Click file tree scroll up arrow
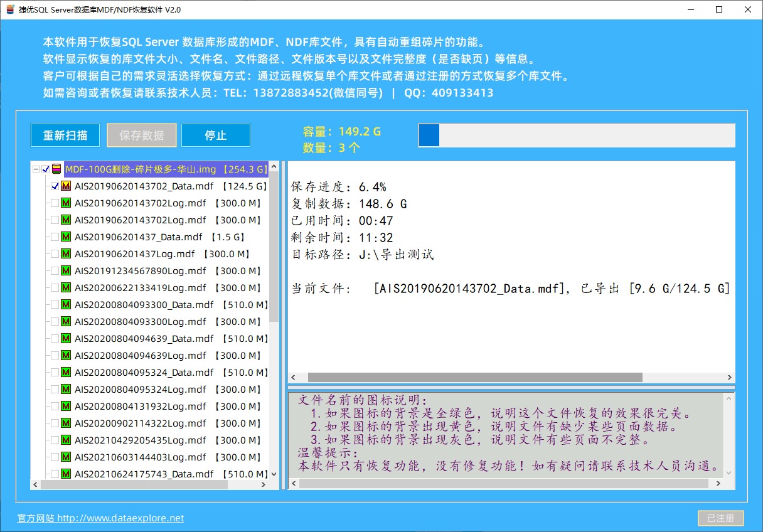763x532 pixels. 274,167
